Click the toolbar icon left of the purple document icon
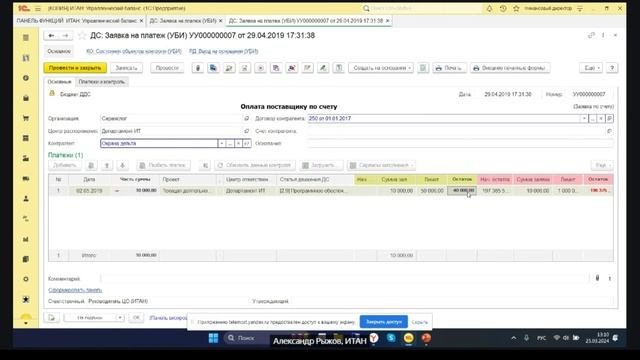The height and width of the screenshot is (360, 640). click(260, 68)
